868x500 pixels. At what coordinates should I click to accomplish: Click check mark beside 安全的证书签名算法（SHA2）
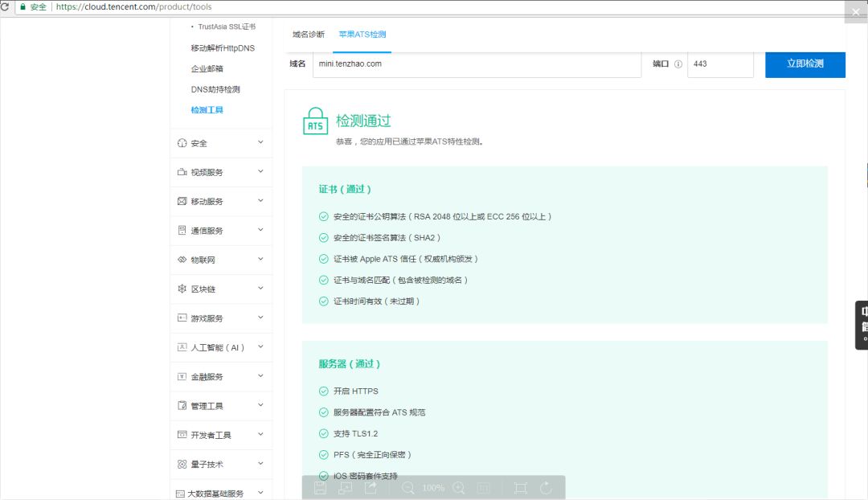point(324,238)
